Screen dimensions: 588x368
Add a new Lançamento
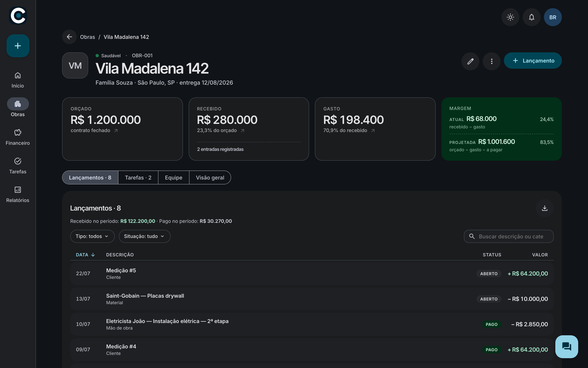pyautogui.click(x=533, y=61)
